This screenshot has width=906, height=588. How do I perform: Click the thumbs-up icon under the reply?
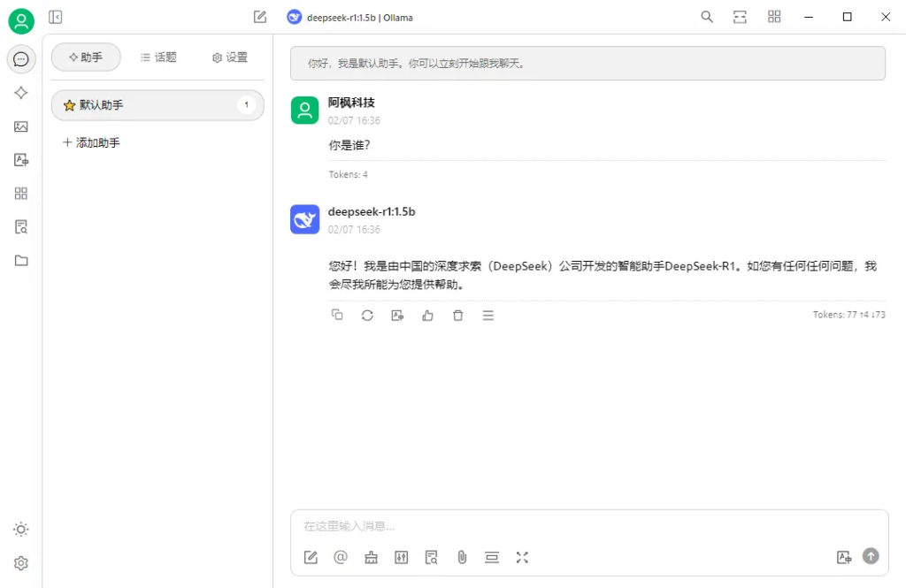point(427,315)
